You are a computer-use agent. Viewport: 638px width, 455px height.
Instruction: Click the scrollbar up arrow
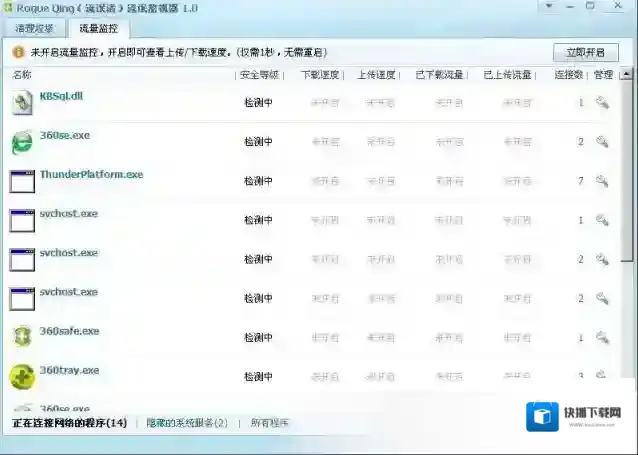point(626,75)
